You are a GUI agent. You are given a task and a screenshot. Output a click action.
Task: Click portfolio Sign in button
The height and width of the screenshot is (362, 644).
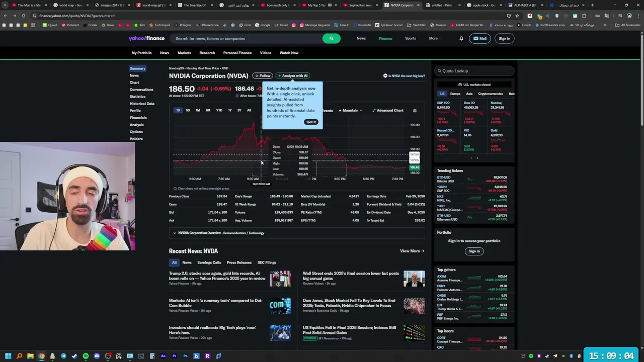click(x=474, y=251)
